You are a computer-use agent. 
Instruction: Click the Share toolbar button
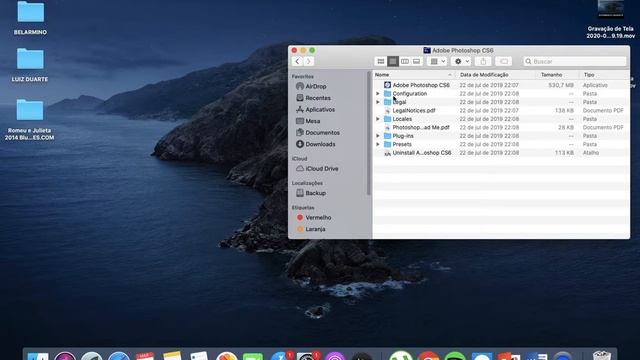(483, 61)
